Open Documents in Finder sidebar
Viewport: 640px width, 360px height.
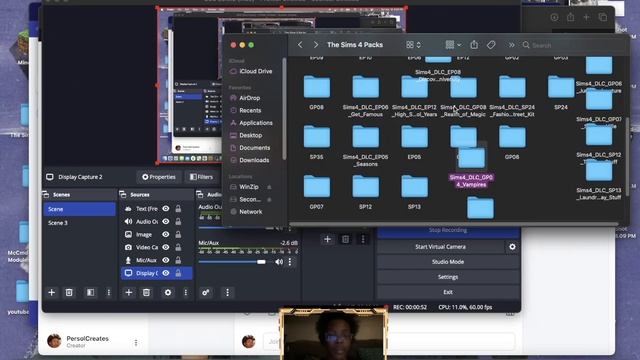(250, 148)
